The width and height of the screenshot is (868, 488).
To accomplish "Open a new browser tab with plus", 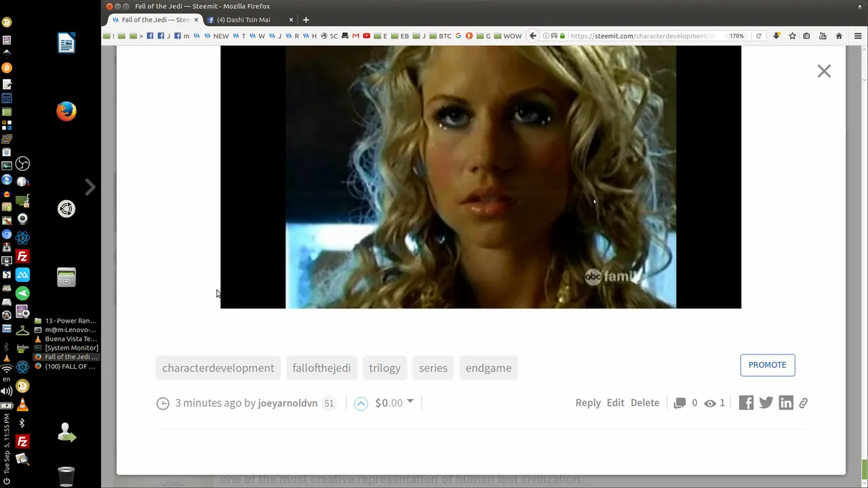I will point(306,20).
